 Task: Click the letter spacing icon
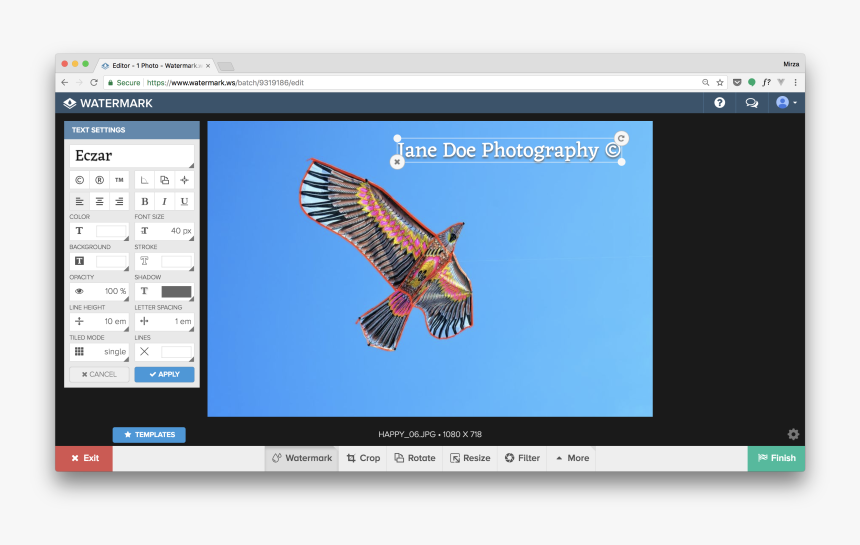point(144,321)
